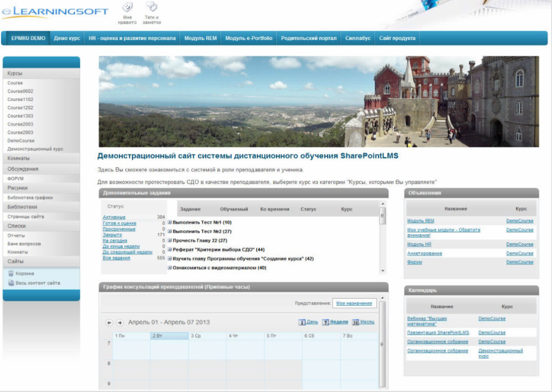Image resolution: width=552 pixels, height=392 pixels.
Task: Open calendar event 'Презентация SharePointLMS'
Action: point(438,333)
